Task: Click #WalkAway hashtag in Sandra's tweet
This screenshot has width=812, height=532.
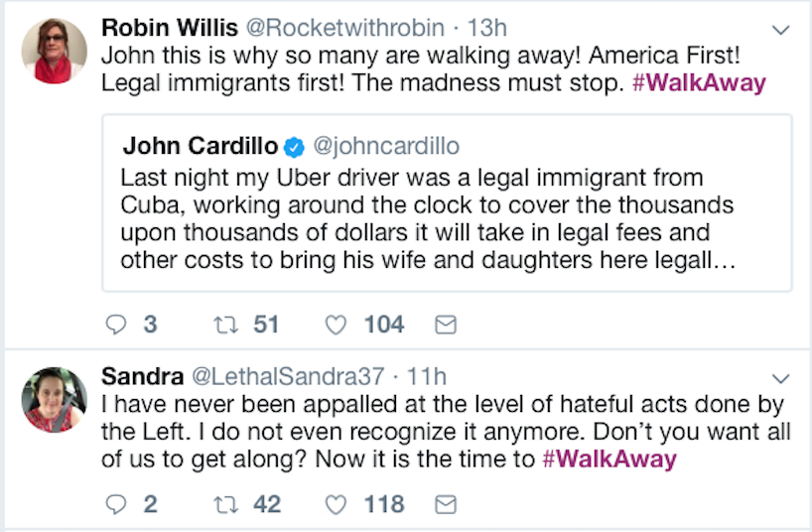Action: 609,459
